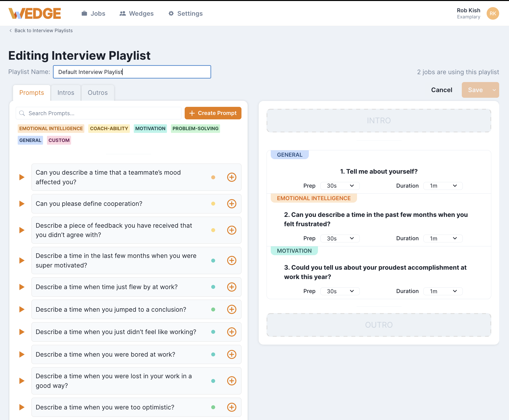Switch to the Prompts tab
Image resolution: width=509 pixels, height=420 pixels.
click(32, 93)
